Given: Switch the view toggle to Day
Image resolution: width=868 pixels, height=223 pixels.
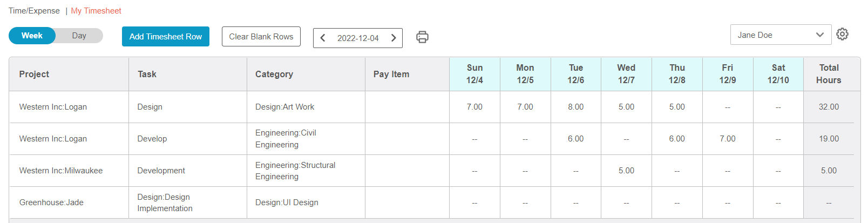Looking at the screenshot, I should (x=79, y=36).
